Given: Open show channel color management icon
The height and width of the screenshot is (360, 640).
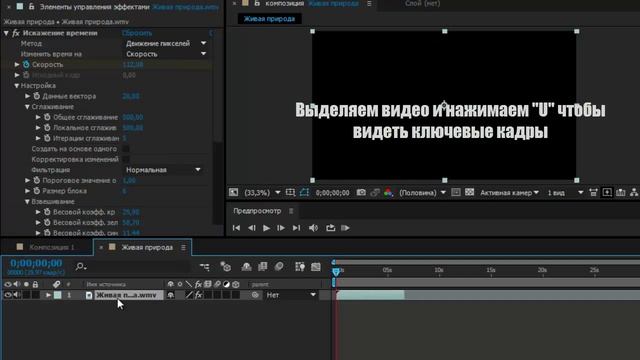Looking at the screenshot, I should pyautogui.click(x=388, y=192).
